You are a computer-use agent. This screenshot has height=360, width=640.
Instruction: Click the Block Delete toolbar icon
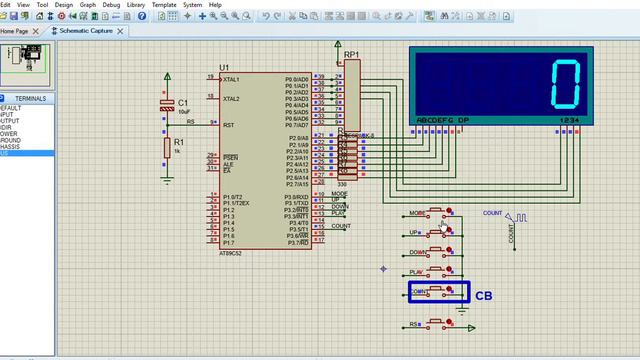(362, 16)
